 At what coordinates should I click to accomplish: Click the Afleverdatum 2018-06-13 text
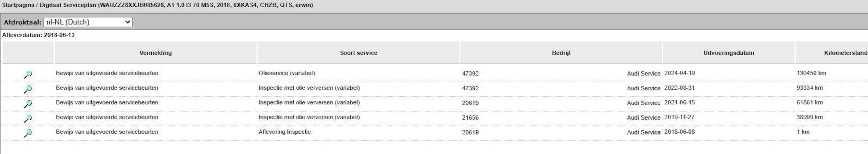pyautogui.click(x=38, y=35)
